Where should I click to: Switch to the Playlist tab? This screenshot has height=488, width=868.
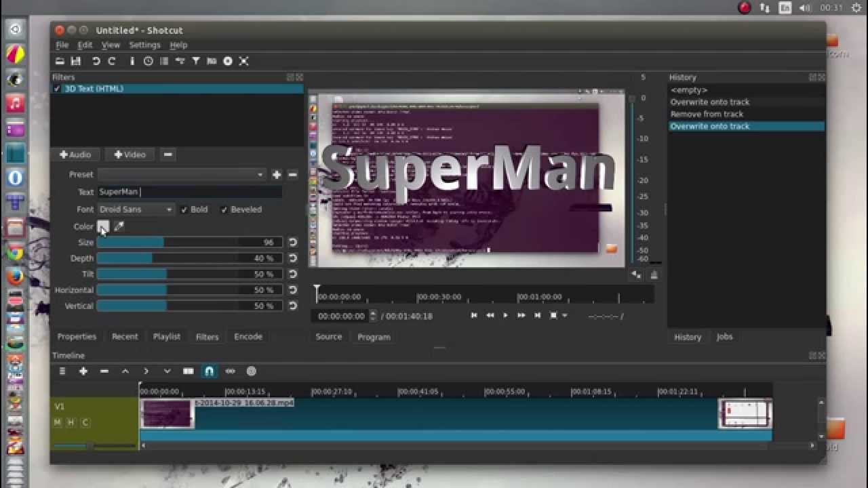[167, 337]
